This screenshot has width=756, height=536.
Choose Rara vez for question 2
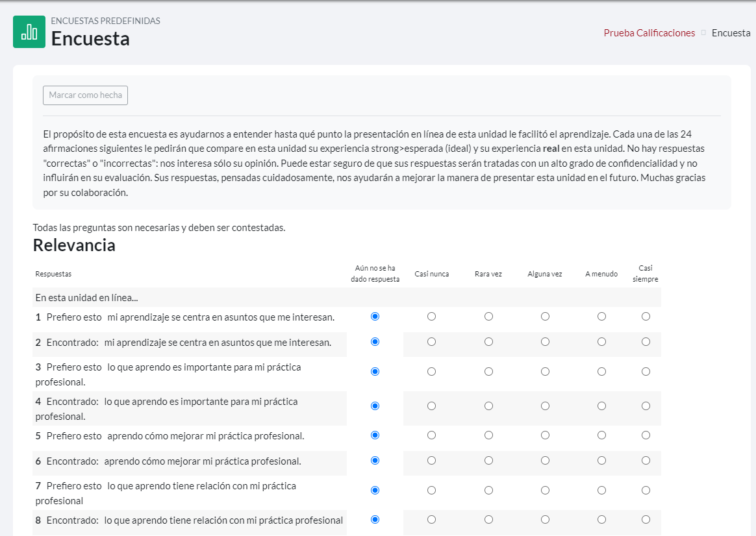coord(488,342)
